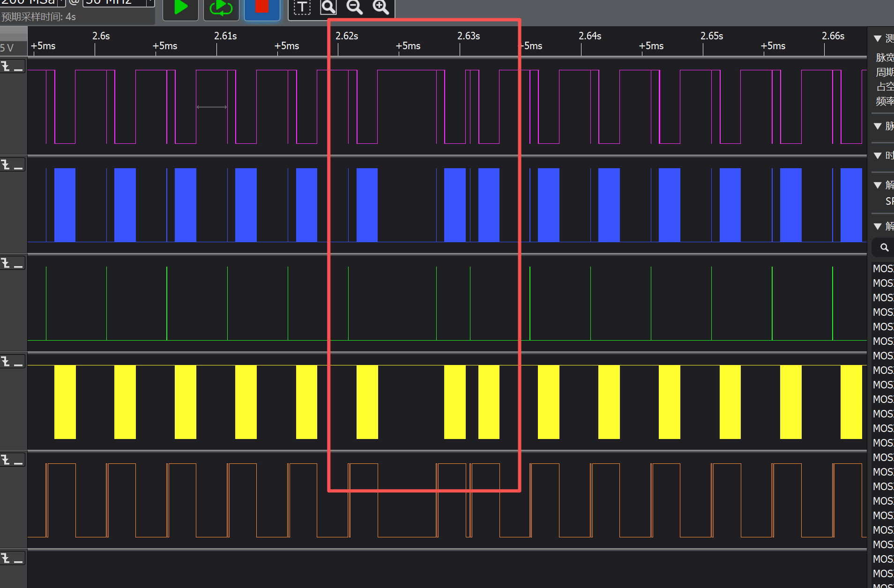Collapse the 时 section in right panel
This screenshot has height=588, width=894.
[x=878, y=156]
